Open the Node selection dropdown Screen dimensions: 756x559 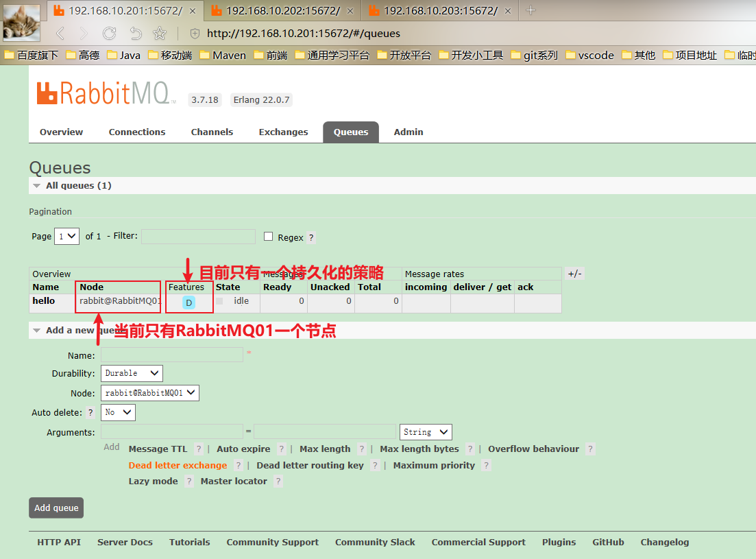click(150, 393)
